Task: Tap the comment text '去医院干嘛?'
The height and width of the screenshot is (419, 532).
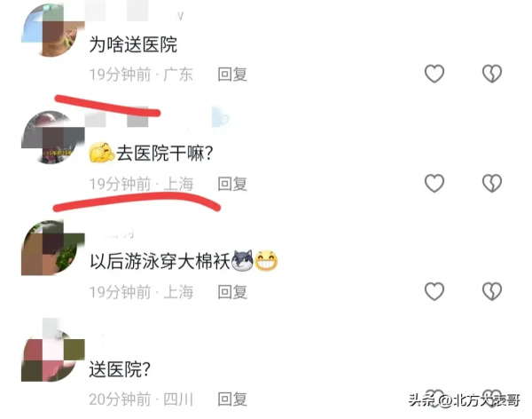Action: click(165, 153)
